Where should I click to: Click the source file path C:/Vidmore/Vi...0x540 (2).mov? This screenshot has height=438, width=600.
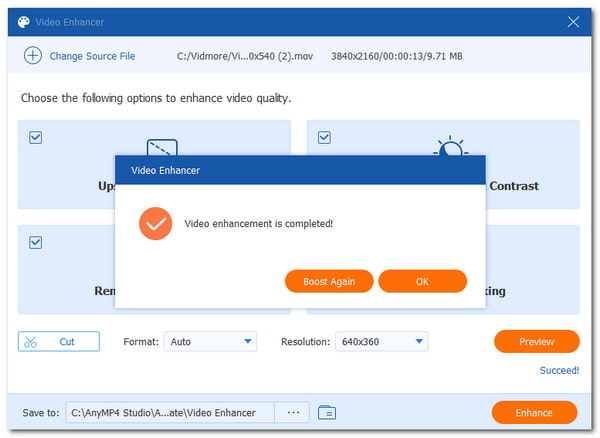[x=245, y=56]
